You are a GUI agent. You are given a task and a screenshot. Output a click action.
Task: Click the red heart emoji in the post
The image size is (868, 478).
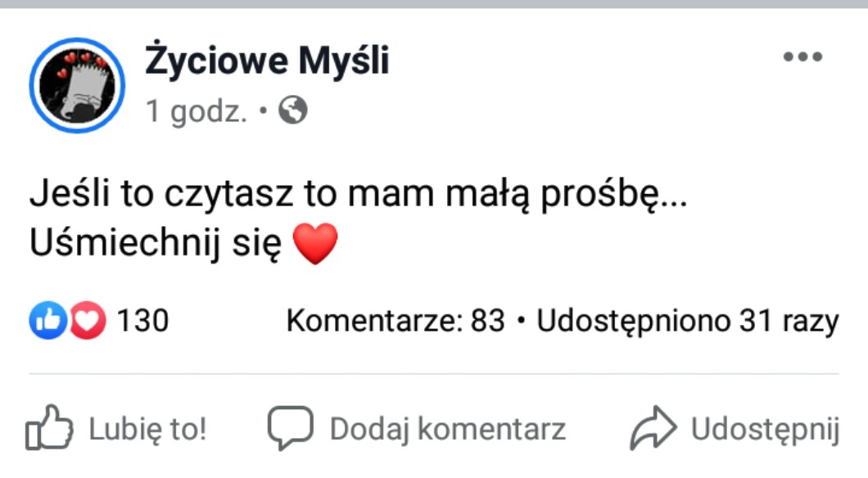315,244
